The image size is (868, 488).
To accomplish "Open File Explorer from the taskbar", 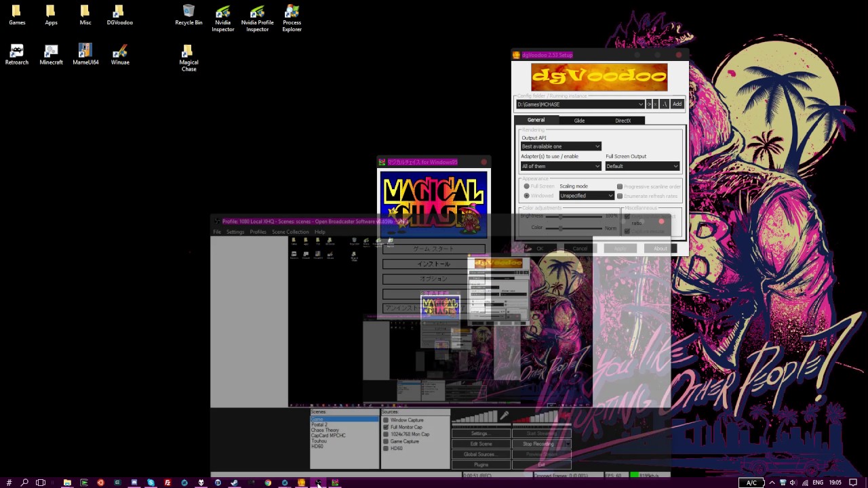I will (x=67, y=483).
